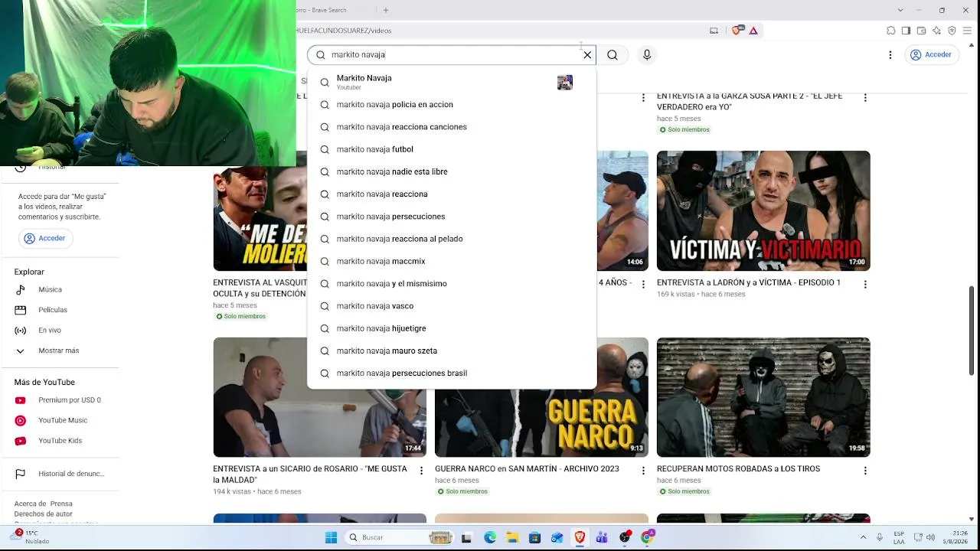Choose suggestion 'markito navaja persecuciones brasil'
Image resolution: width=980 pixels, height=551 pixels.
452,373
